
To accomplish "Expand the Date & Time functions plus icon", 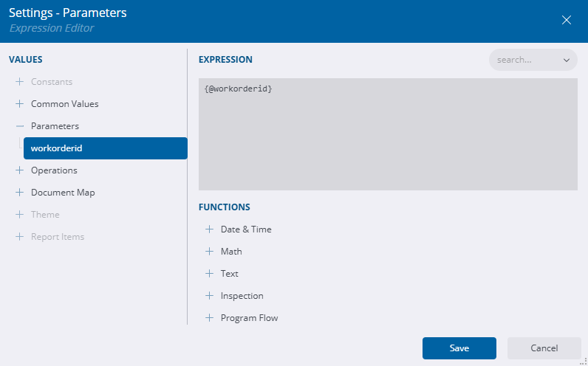I will pyautogui.click(x=209, y=229).
